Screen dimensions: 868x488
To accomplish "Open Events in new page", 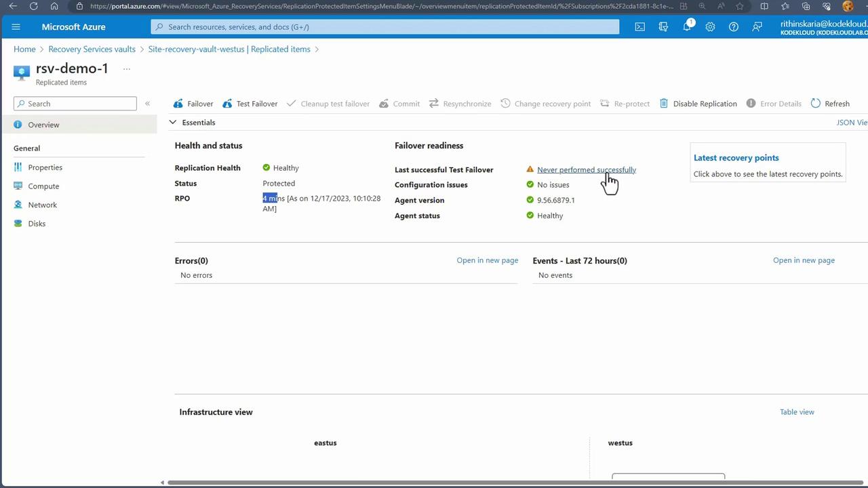I will pyautogui.click(x=804, y=260).
